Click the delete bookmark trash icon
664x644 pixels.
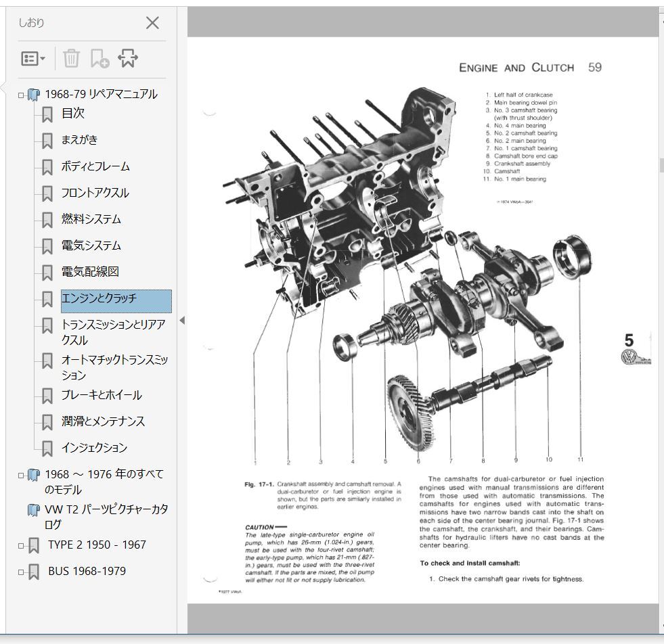(x=71, y=58)
